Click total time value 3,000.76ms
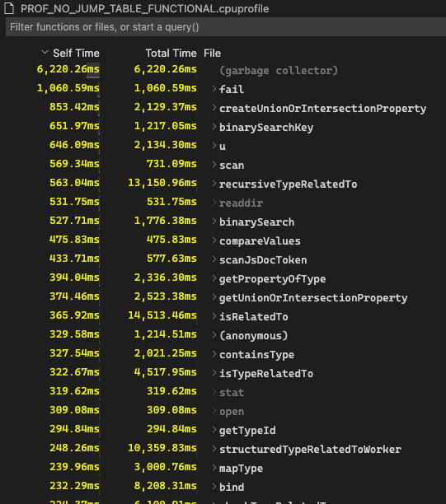The width and height of the screenshot is (446, 504). 166,467
